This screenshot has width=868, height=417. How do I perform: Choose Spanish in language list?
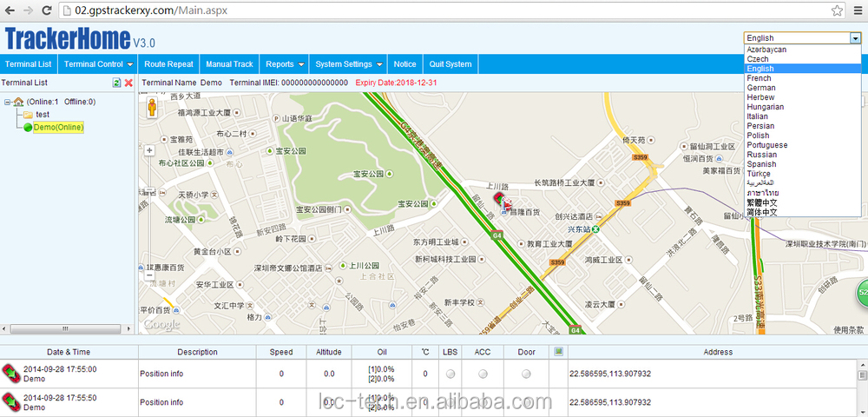pyautogui.click(x=802, y=164)
